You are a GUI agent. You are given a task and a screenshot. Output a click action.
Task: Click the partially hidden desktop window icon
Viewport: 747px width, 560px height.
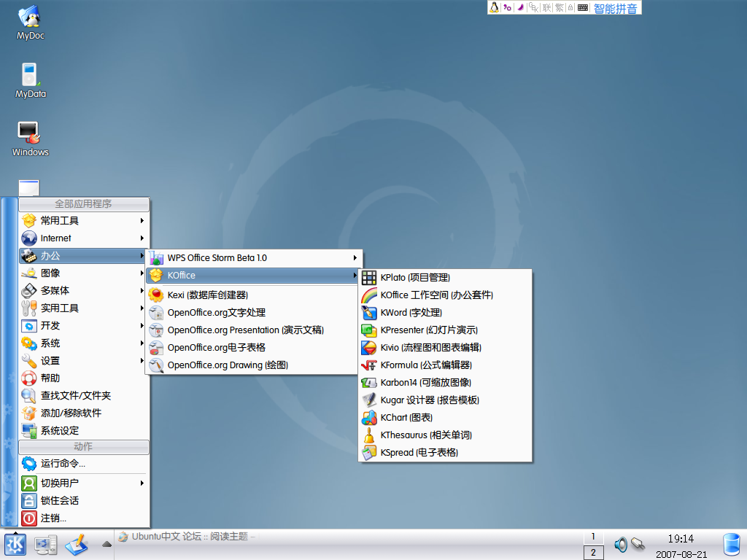28,187
